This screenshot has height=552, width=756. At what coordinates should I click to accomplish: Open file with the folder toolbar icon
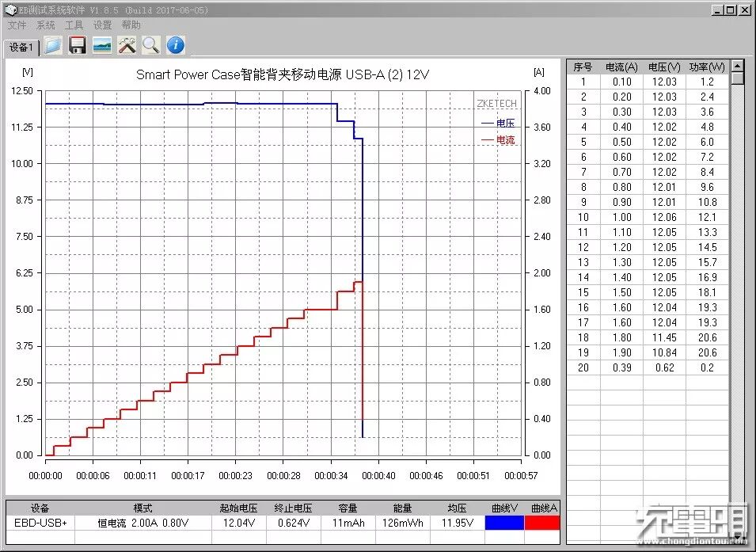click(x=53, y=45)
